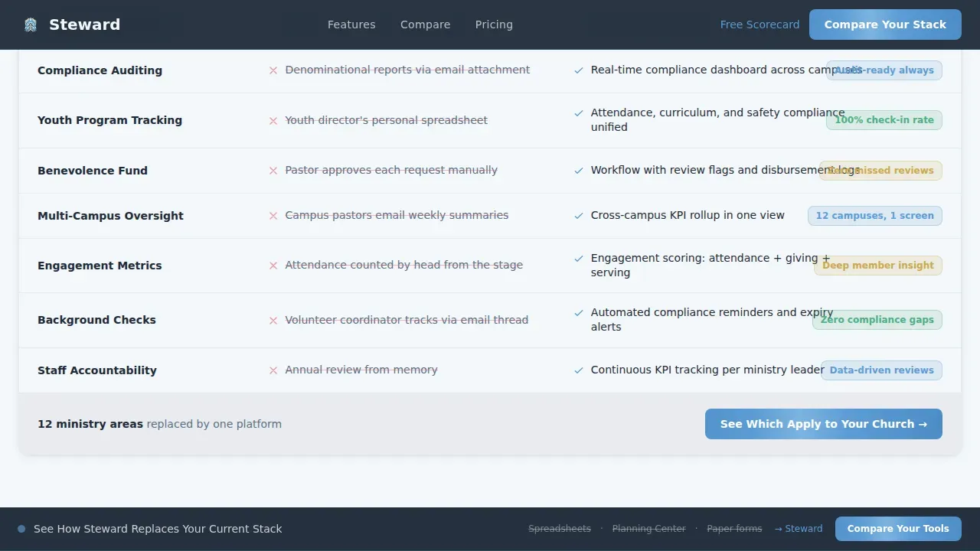
Task: Click the 12 ministry areas summary text
Action: coord(159,424)
